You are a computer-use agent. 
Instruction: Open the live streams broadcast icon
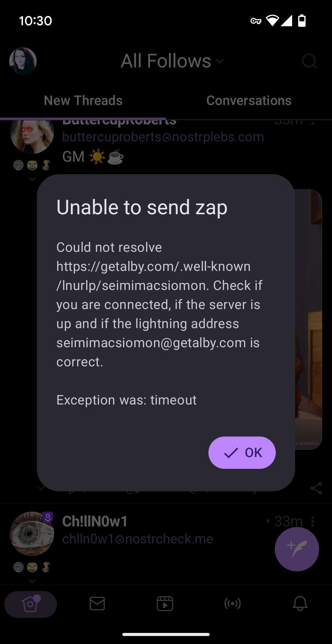coord(233,604)
